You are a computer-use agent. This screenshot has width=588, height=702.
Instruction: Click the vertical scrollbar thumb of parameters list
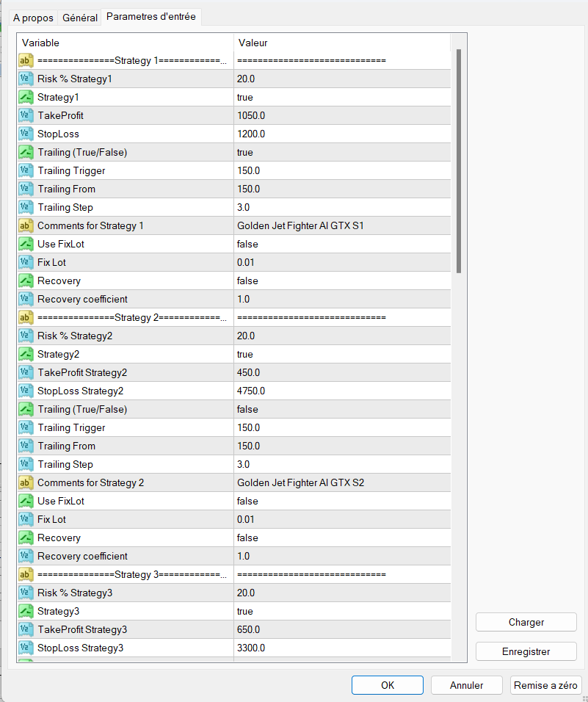pyautogui.click(x=460, y=162)
